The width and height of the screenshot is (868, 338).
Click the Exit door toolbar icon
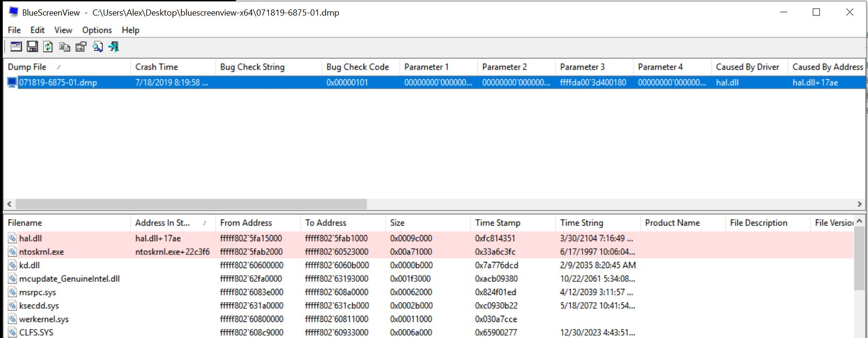click(114, 46)
